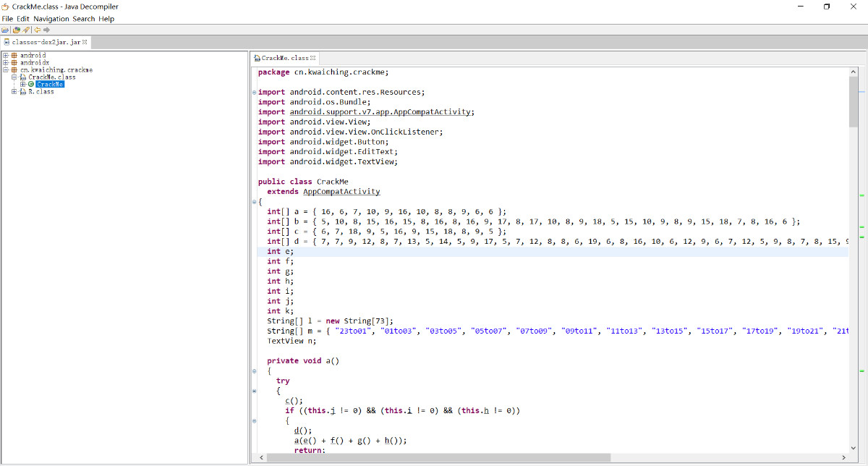Screen dimensions: 868x466
Task: Click the top green overview ruler marker
Action: pyautogui.click(x=862, y=195)
